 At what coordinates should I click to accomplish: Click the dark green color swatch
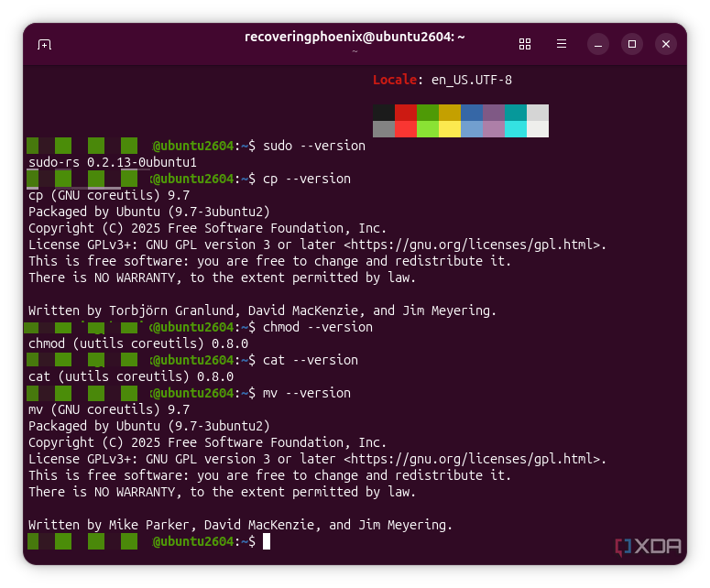428,113
